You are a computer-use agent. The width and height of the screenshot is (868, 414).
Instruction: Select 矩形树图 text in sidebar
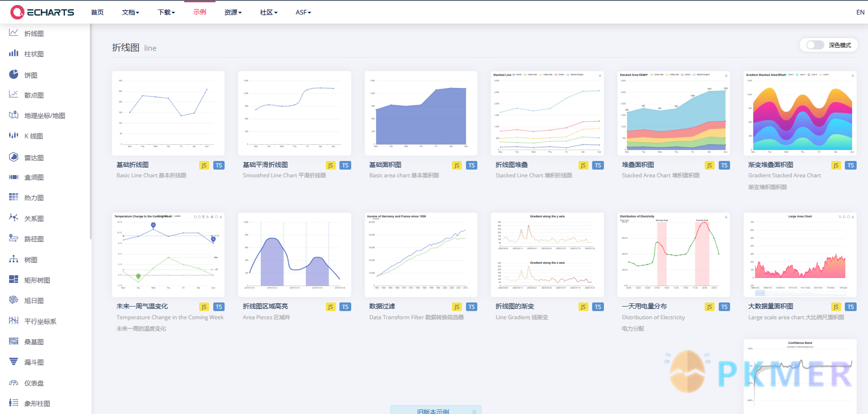pos(37,280)
